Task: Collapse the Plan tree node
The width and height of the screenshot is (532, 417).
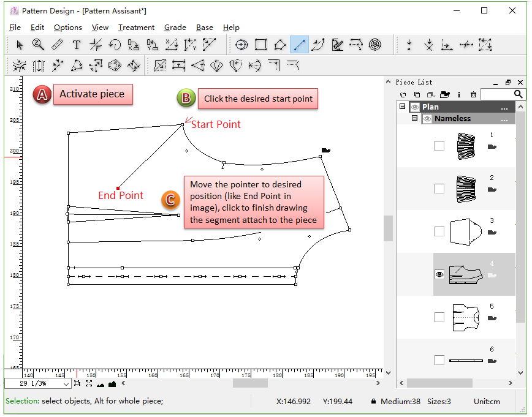Action: pyautogui.click(x=402, y=107)
